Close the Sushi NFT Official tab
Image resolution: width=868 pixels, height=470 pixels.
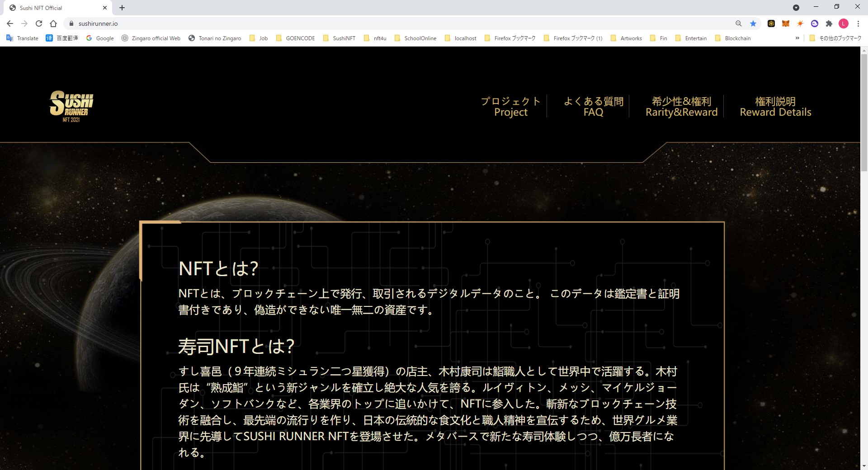click(105, 8)
